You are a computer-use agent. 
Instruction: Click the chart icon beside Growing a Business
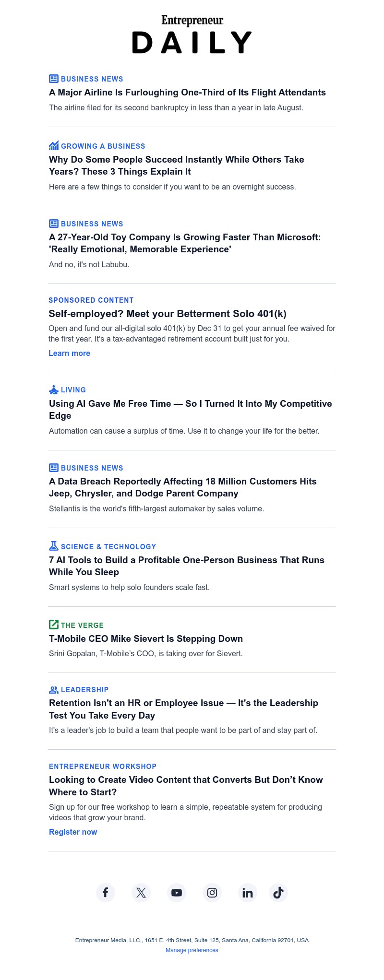click(54, 145)
